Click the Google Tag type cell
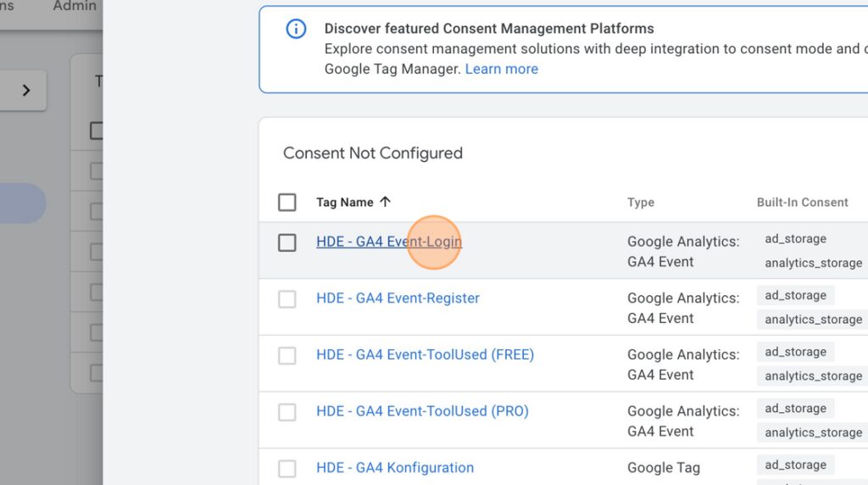 [663, 468]
